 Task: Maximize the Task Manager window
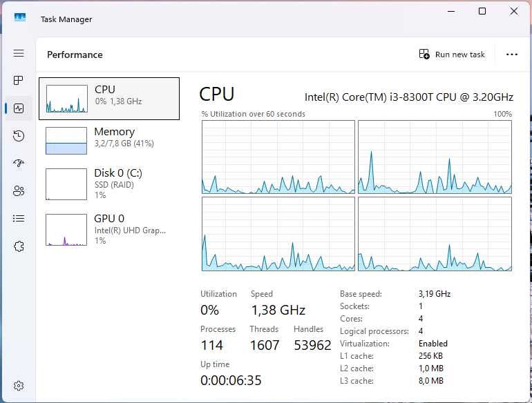point(482,11)
